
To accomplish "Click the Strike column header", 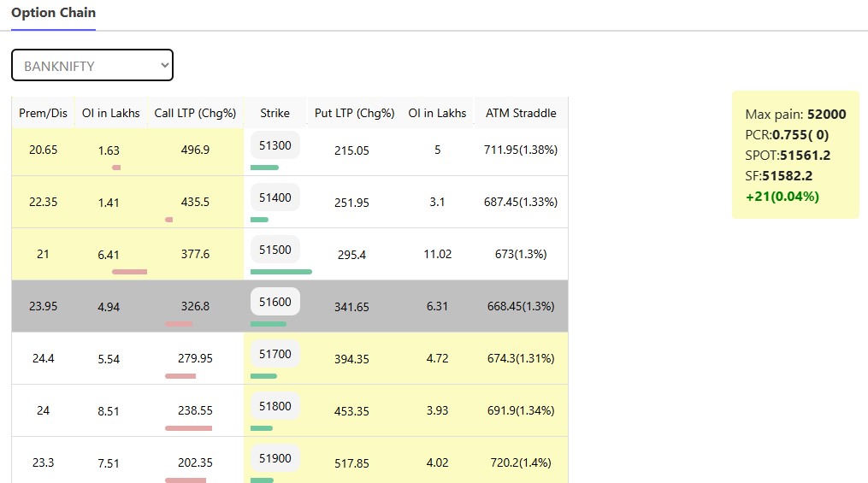I will tap(275, 113).
